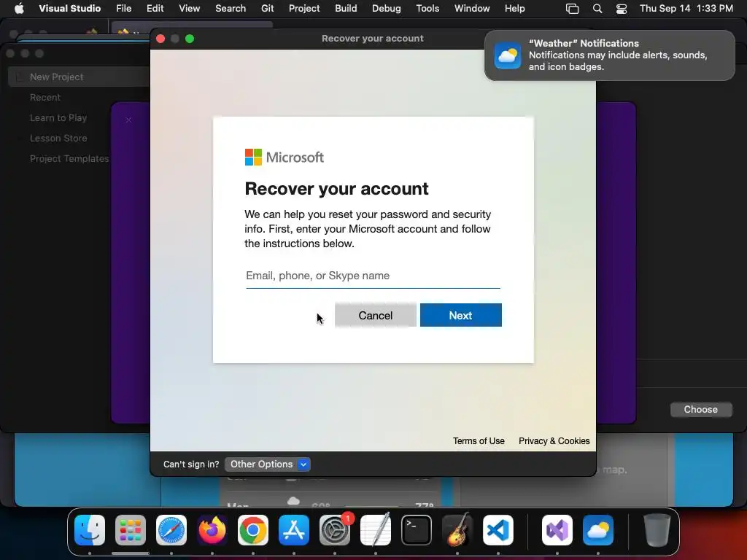The image size is (747, 560).
Task: Select Lesson Store in the sidebar
Action: (58, 138)
